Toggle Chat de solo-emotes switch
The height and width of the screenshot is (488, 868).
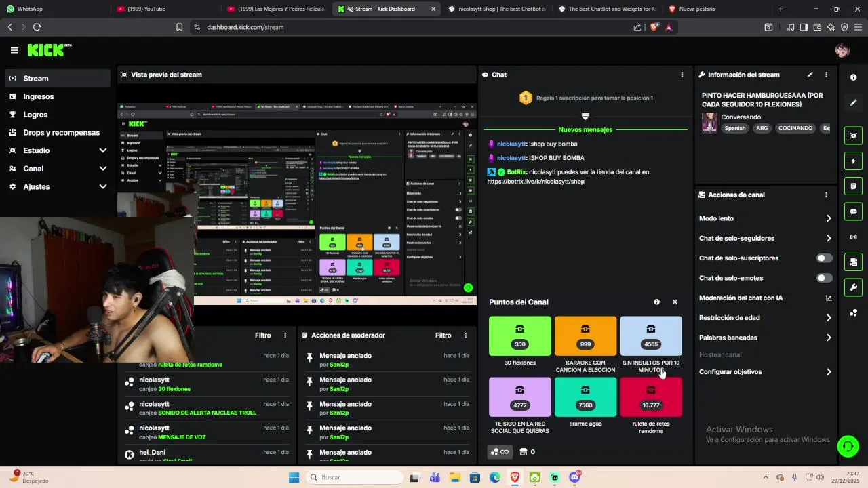[x=825, y=278]
